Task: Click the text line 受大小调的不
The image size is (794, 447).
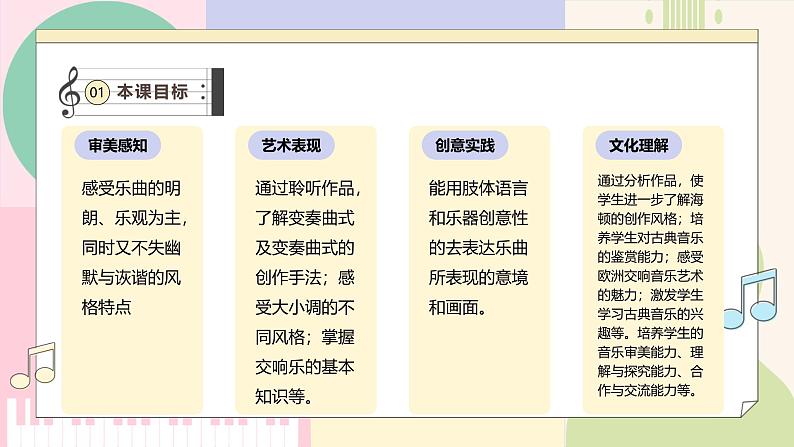Action: (305, 307)
